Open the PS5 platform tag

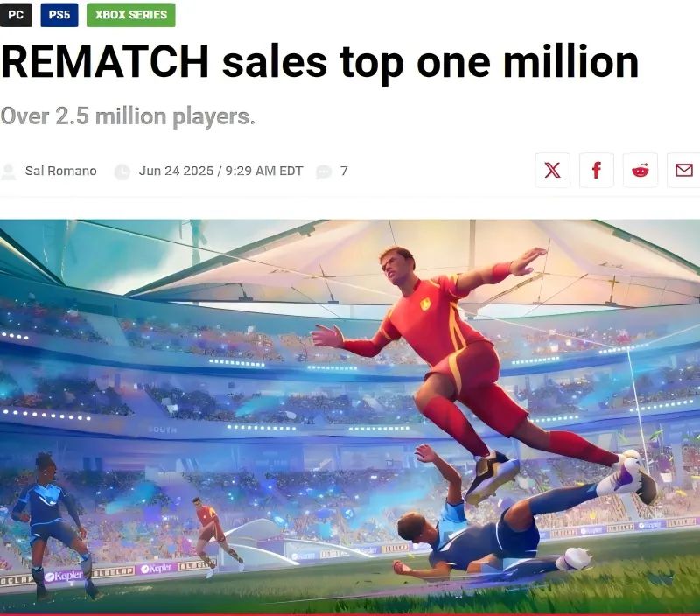pyautogui.click(x=59, y=15)
